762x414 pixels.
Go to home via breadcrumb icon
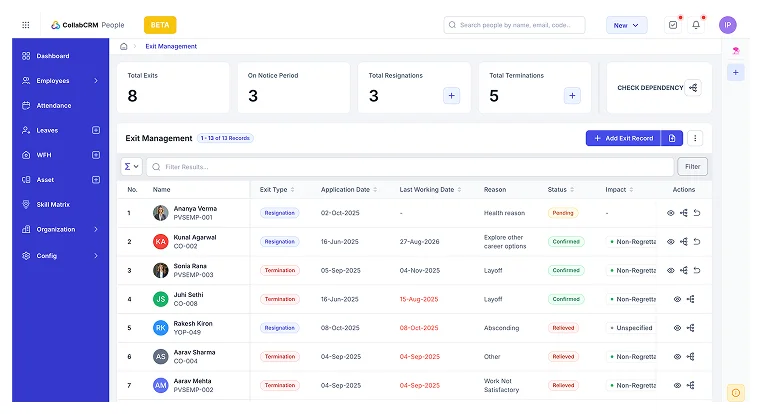click(123, 46)
